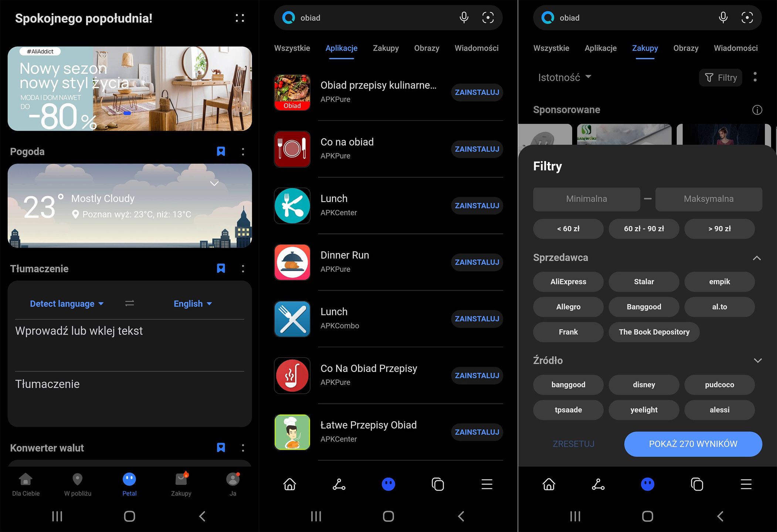Open the Zakupy tab in the bottom bar
This screenshot has height=532, width=777.
(181, 484)
